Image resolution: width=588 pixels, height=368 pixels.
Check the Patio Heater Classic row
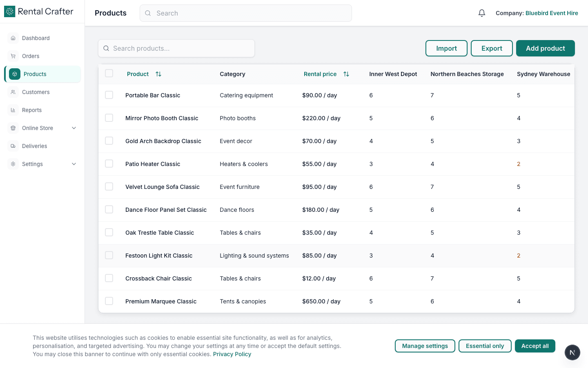pyautogui.click(x=109, y=164)
